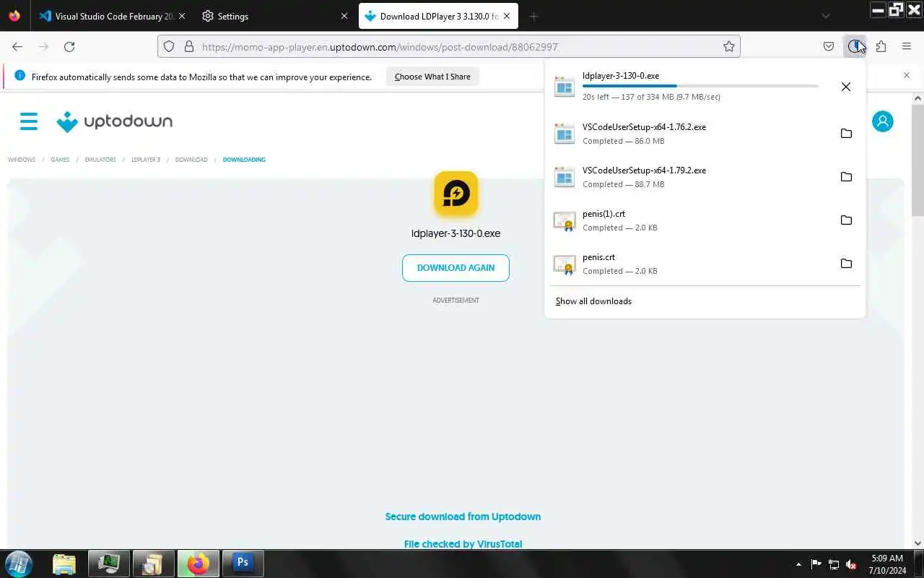Open Uptodown site hamburger menu
The width and height of the screenshot is (924, 578).
pyautogui.click(x=29, y=121)
